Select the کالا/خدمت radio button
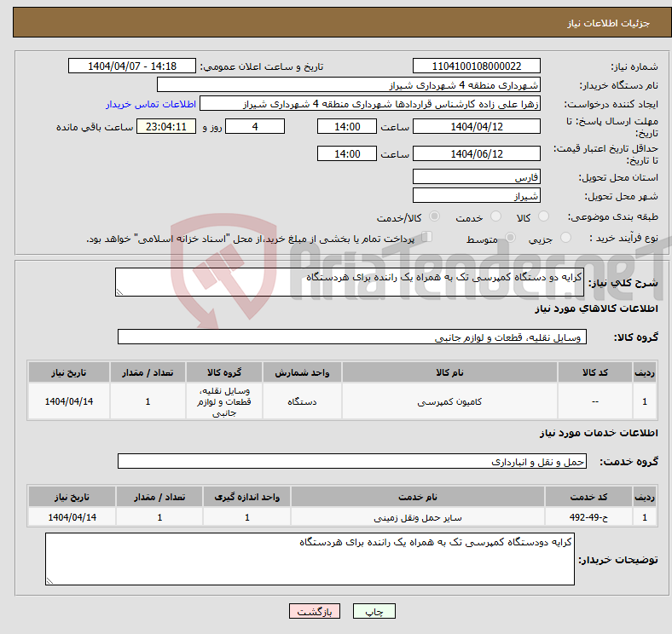 435,216
